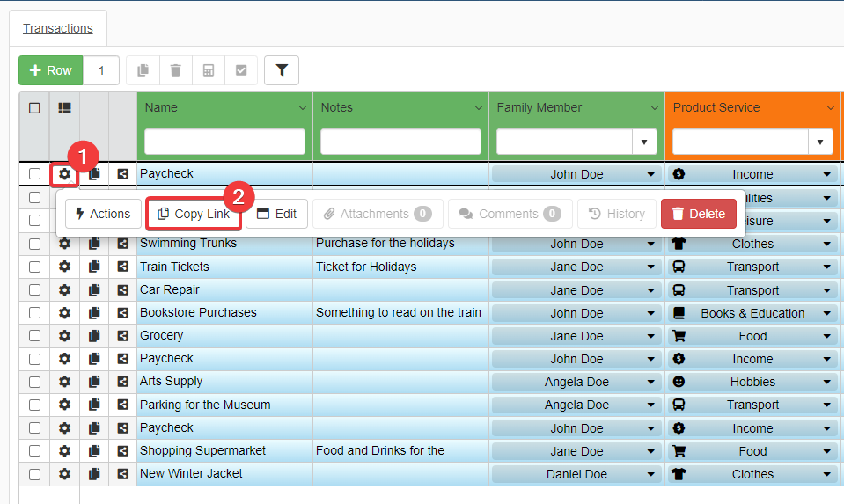Image resolution: width=844 pixels, height=504 pixels.
Task: Open gear settings for Paycheck first row
Action: tap(64, 174)
